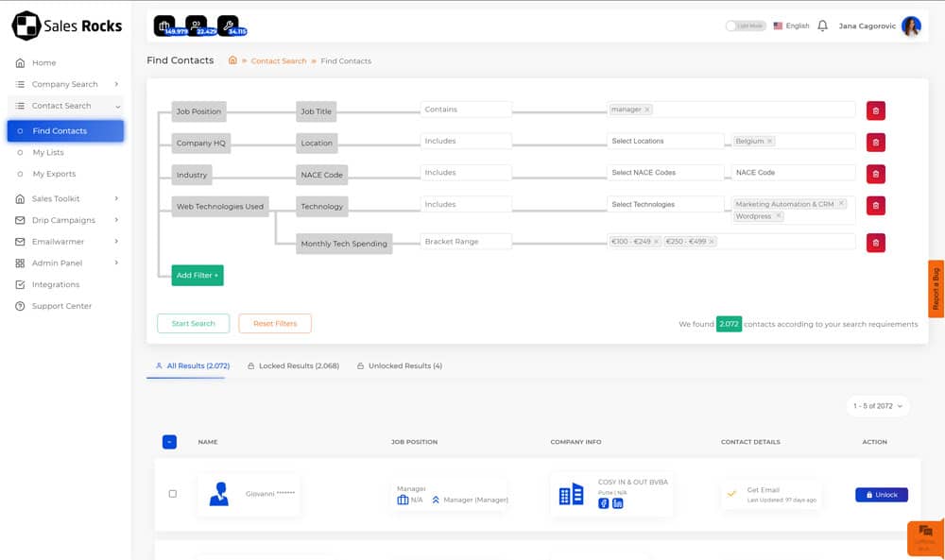Unlock Giovanni's contact details
Screen dimensions: 945x560
[881, 495]
